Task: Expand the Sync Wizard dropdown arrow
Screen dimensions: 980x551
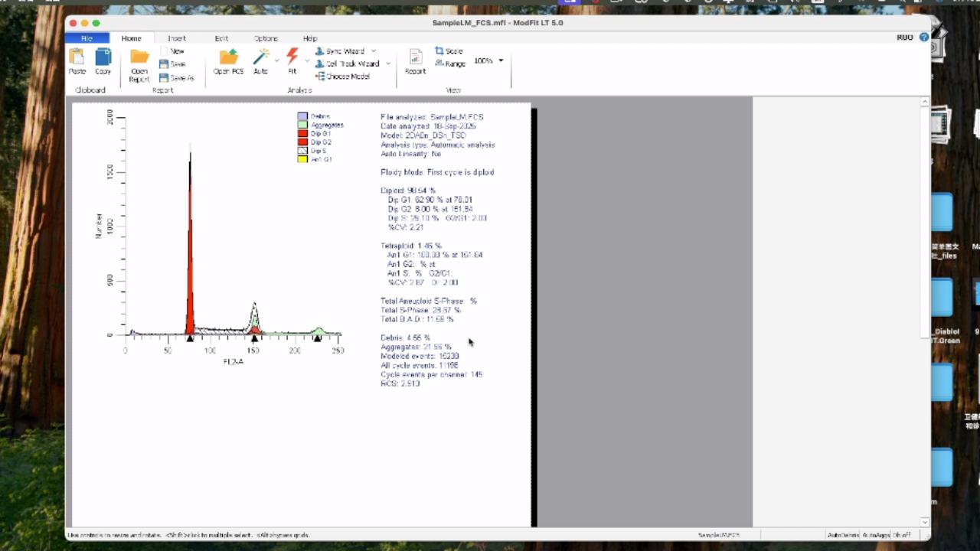Action: 374,51
